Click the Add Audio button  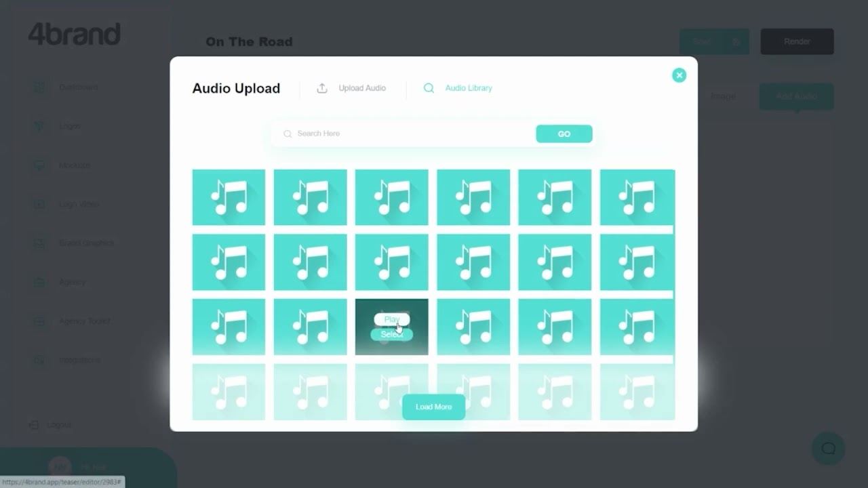[796, 96]
